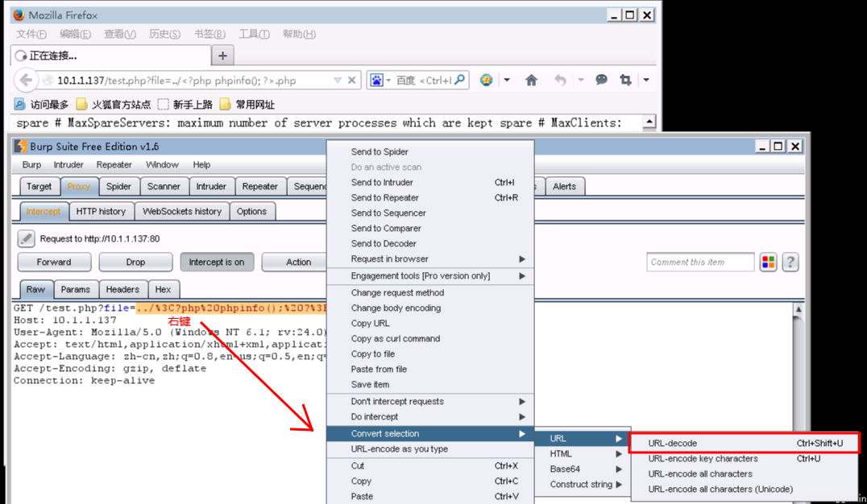Image resolution: width=867 pixels, height=504 pixels.
Task: Switch to WebSockets history tab
Action: pos(182,211)
